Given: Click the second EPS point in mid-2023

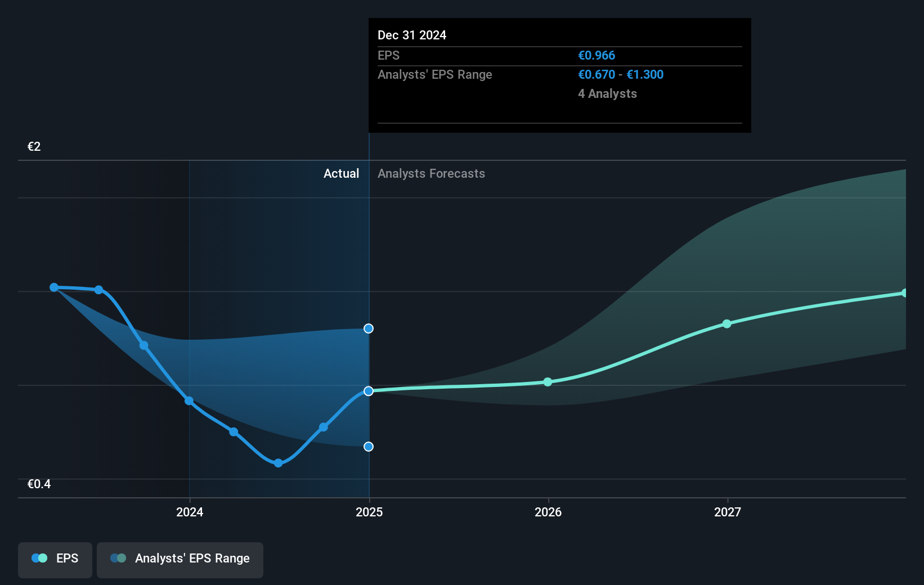Looking at the screenshot, I should pyautogui.click(x=99, y=290).
